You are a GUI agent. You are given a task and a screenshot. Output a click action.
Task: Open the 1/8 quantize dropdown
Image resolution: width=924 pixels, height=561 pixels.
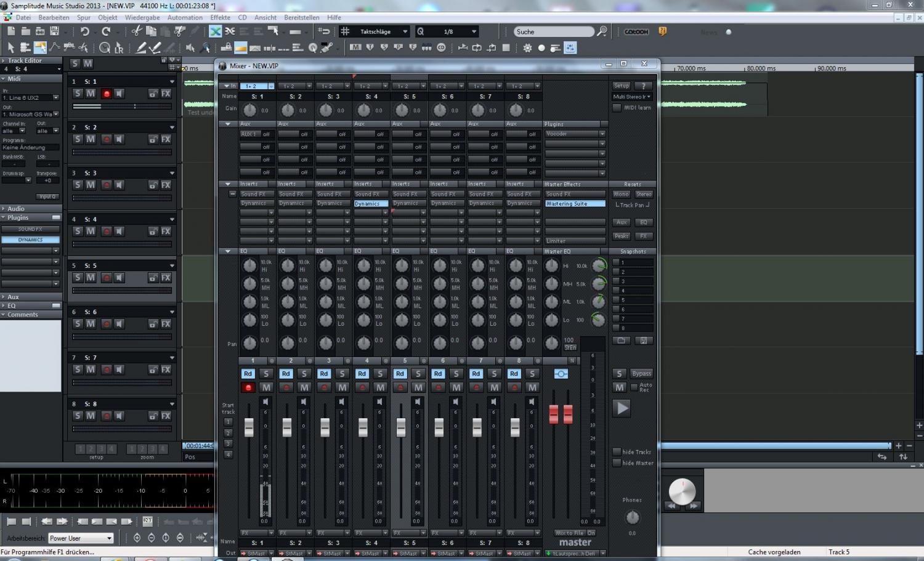[474, 31]
